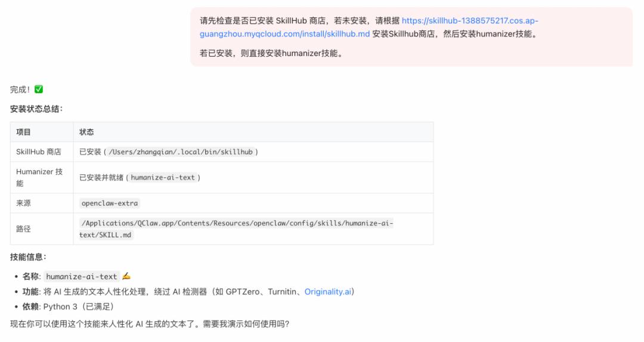Click the 项目 table column header

pos(24,132)
